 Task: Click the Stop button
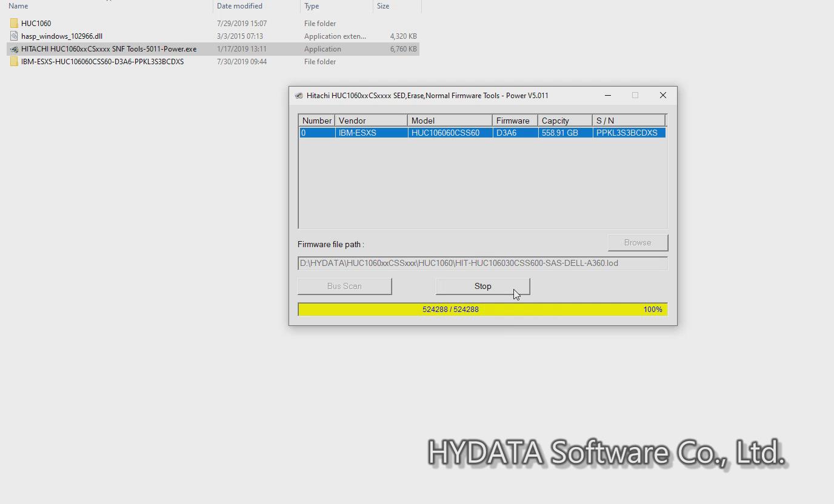[483, 287]
